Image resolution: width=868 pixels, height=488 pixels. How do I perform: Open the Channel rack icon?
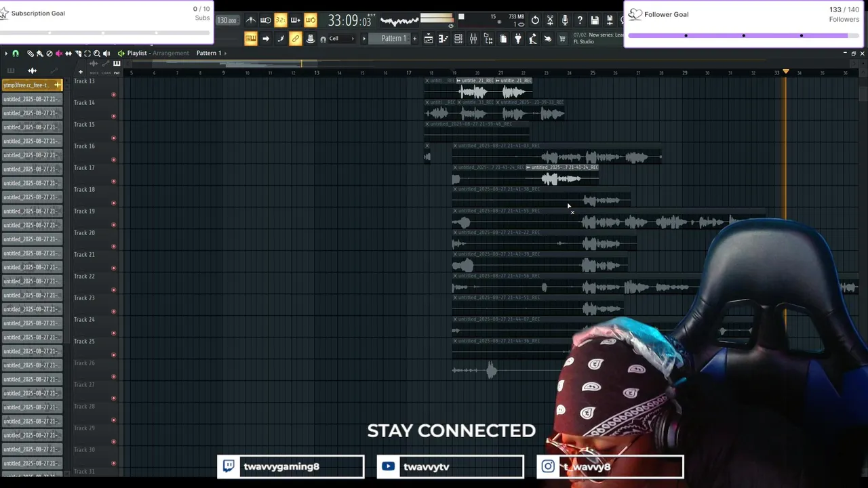click(458, 39)
